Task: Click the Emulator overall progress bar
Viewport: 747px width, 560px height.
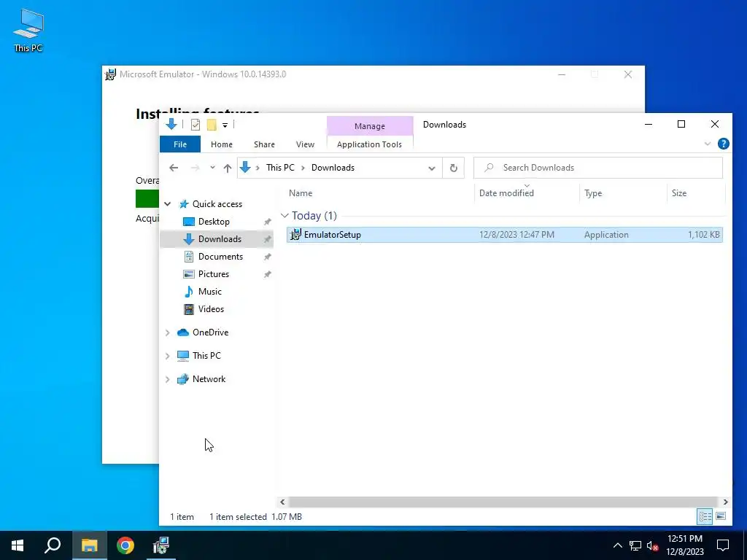Action: [147, 198]
